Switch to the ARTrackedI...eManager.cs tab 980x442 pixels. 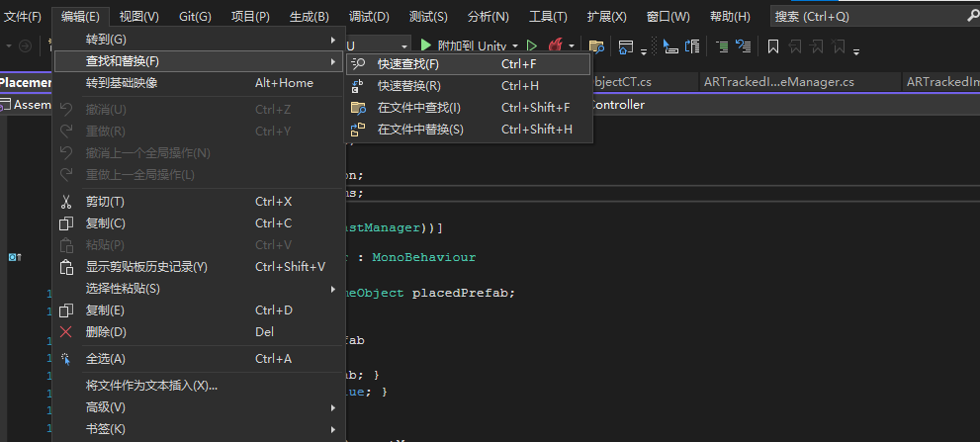click(799, 82)
